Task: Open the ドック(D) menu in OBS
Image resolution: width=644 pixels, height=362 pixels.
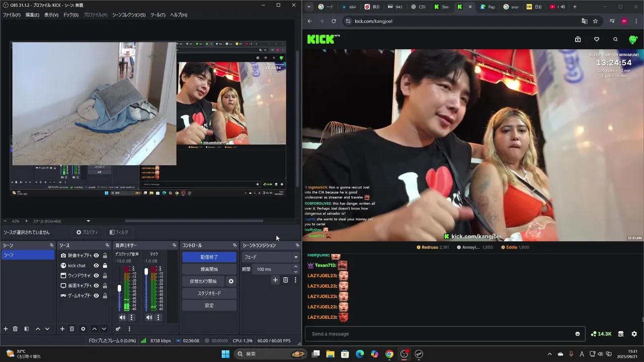Action: coord(70,15)
